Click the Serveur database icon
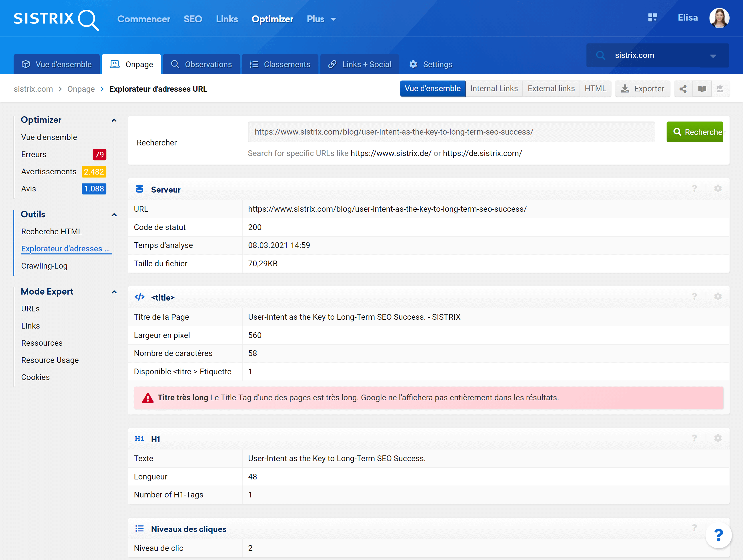Image resolution: width=743 pixels, height=560 pixels. coord(139,189)
